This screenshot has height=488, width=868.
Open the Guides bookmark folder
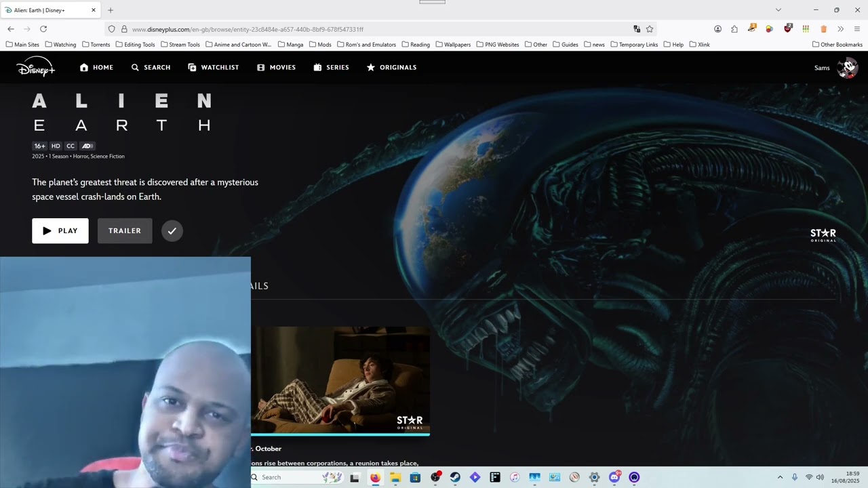566,45
